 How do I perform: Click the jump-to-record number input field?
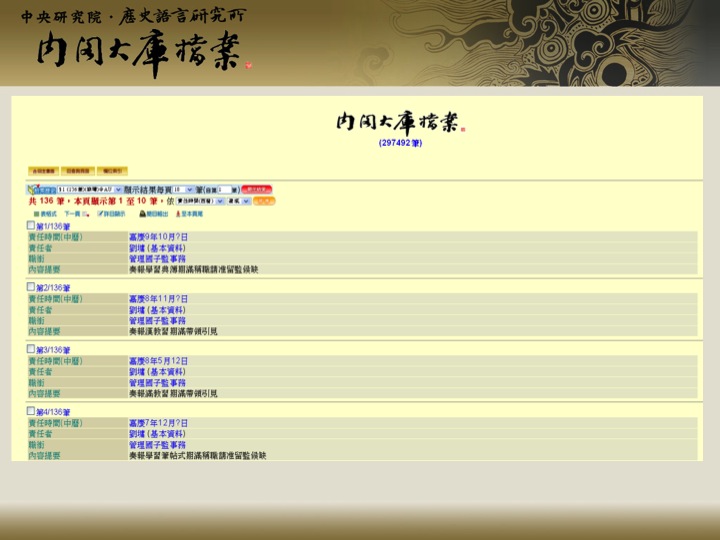224,190
